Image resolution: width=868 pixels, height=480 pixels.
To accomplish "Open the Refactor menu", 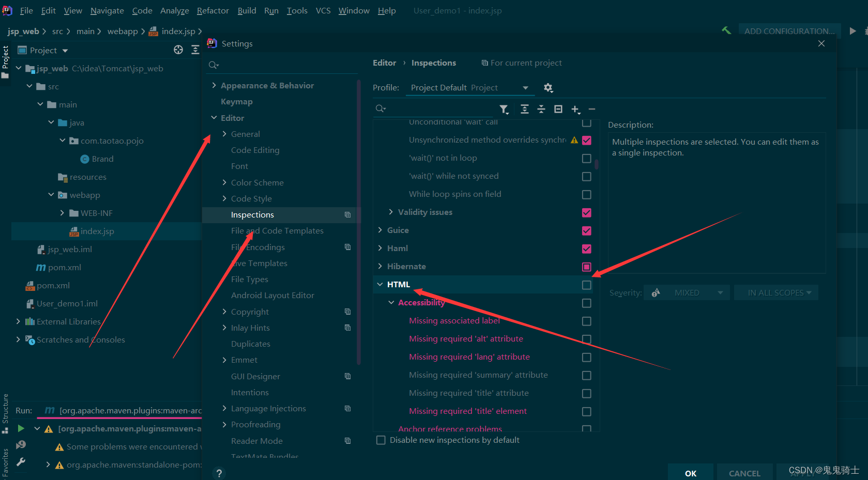I will pos(212,10).
